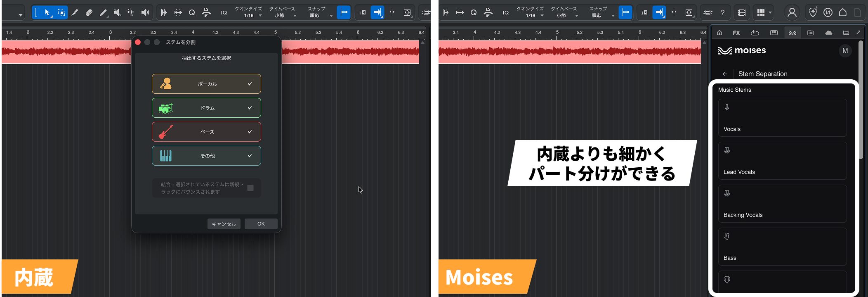Screen dimensions: 868x297
Task: Click the square target icon at left toolbar's end
Action: pyautogui.click(x=407, y=13)
